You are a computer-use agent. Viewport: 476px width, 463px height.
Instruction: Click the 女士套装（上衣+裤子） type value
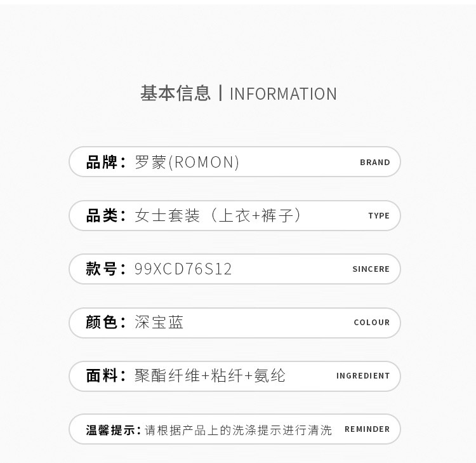219,215
